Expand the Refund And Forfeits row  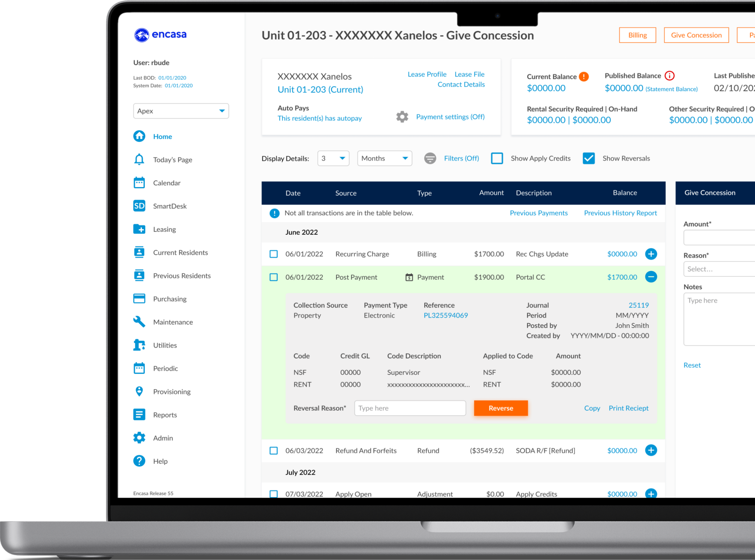pyautogui.click(x=651, y=451)
